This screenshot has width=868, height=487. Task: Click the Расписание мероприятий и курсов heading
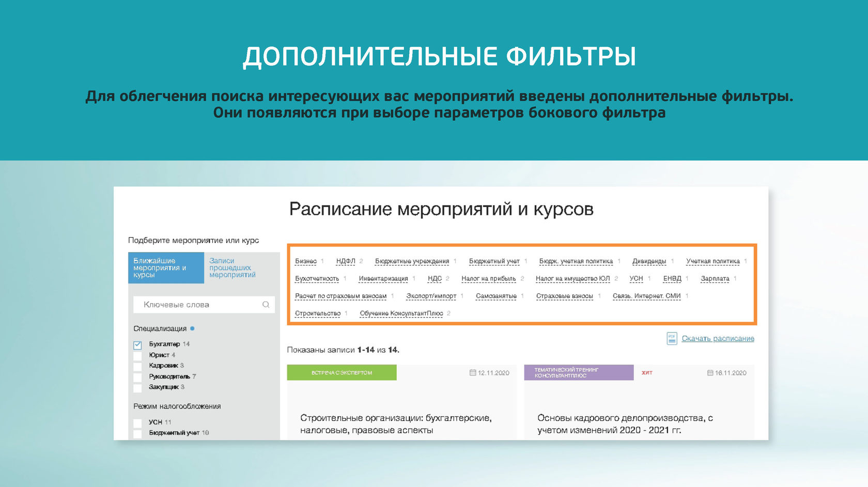441,209
